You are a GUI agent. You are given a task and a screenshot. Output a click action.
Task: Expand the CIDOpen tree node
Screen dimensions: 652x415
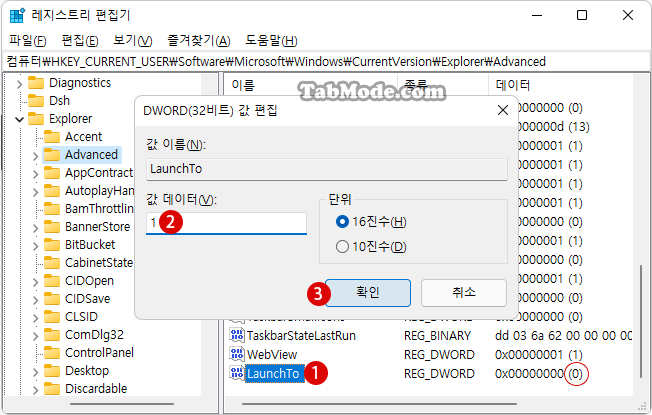(35, 282)
